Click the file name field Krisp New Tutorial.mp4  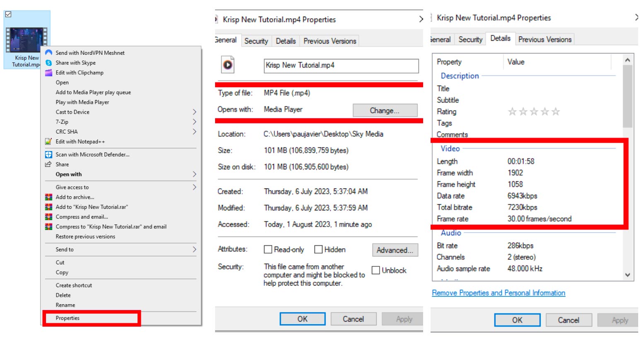tap(341, 66)
